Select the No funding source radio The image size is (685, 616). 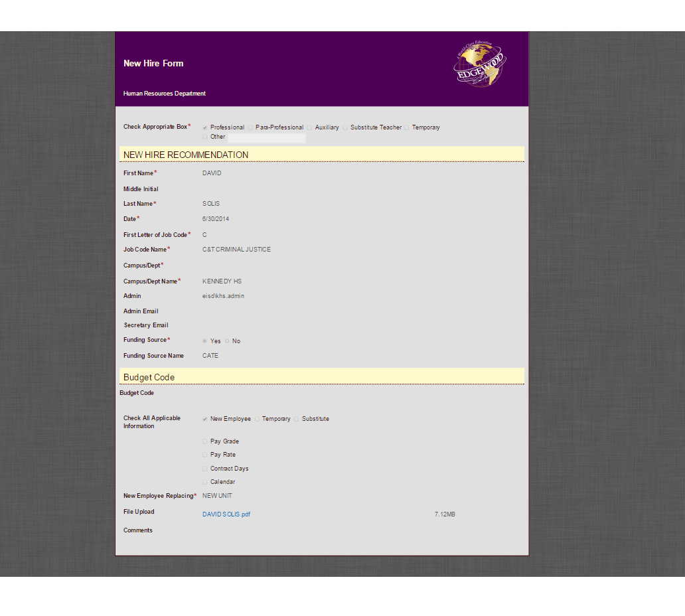tap(227, 341)
